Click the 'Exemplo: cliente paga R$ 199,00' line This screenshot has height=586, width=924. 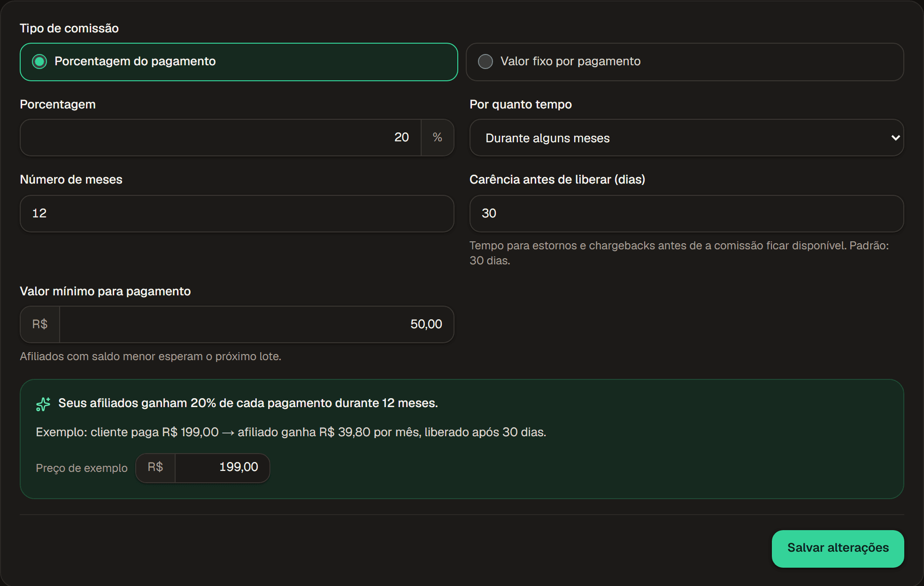pos(291,432)
